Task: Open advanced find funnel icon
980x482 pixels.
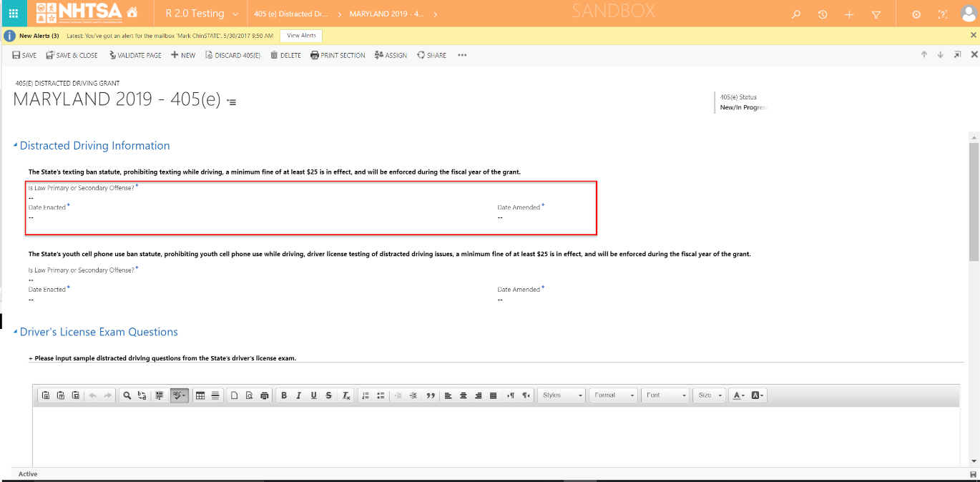Action: point(876,14)
